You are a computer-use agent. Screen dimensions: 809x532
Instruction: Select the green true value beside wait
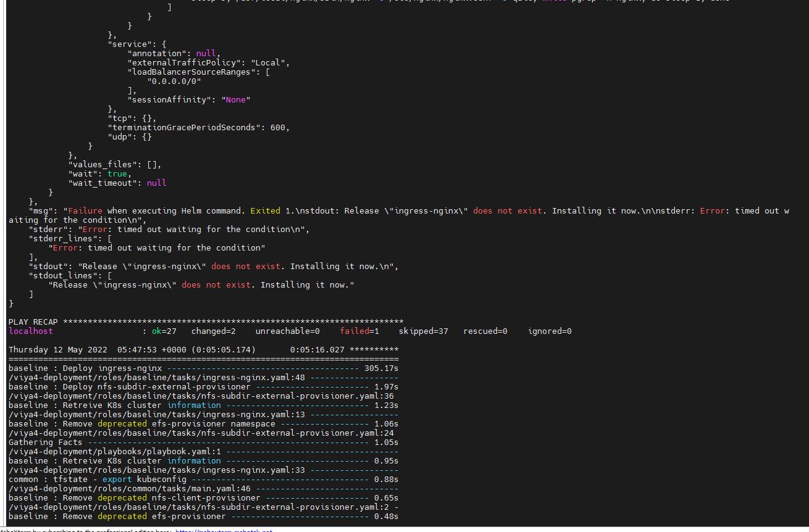tap(117, 173)
